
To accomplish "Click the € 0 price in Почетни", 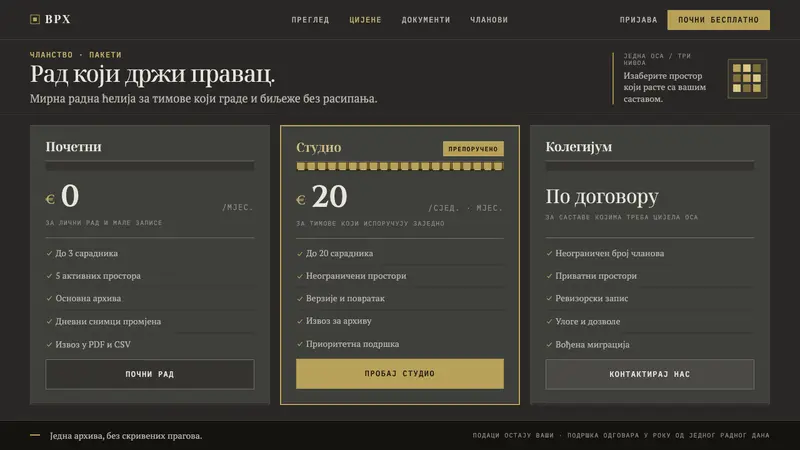I will [62, 196].
